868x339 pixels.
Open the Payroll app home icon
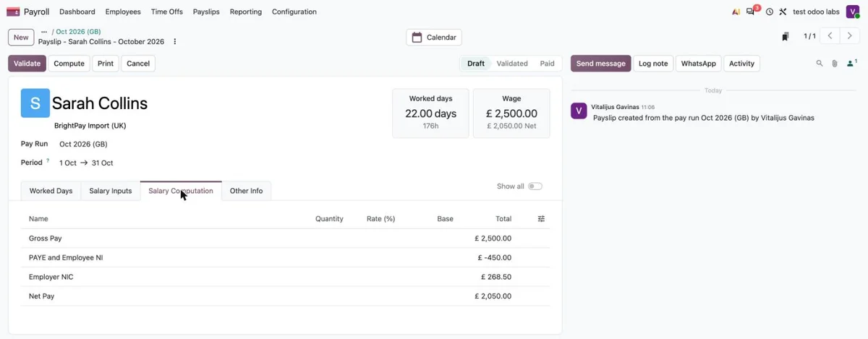pos(13,12)
